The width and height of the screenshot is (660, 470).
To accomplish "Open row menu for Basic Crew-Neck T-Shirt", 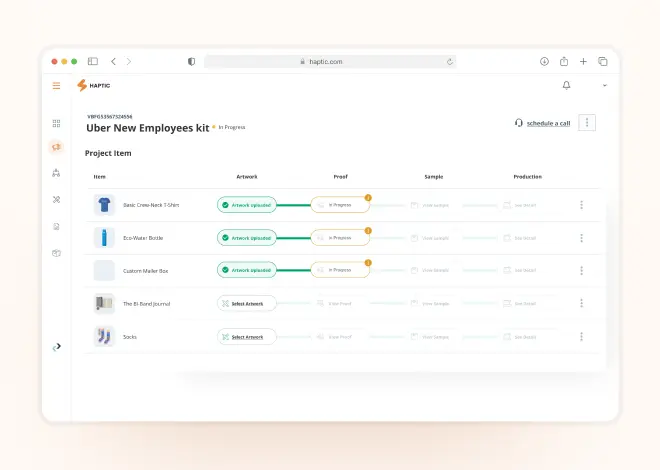I will click(x=581, y=205).
